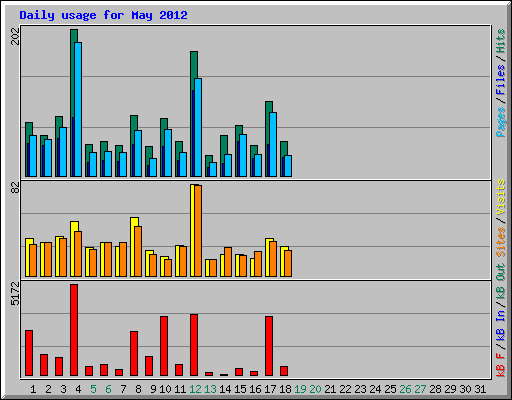Screen dimensions: 512x400
Task: Click the red kB bar for day 4
Action: tap(74, 330)
